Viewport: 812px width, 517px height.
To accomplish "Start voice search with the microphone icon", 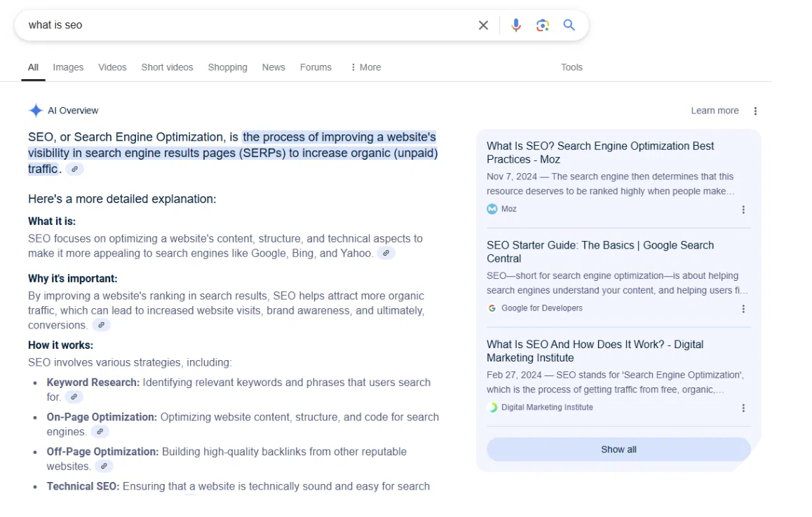I will tap(516, 25).
